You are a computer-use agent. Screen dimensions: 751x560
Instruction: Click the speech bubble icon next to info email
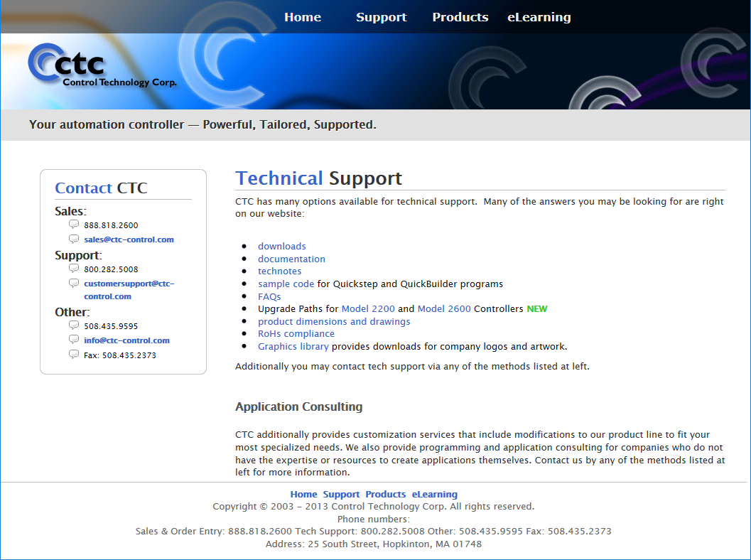[x=74, y=340]
